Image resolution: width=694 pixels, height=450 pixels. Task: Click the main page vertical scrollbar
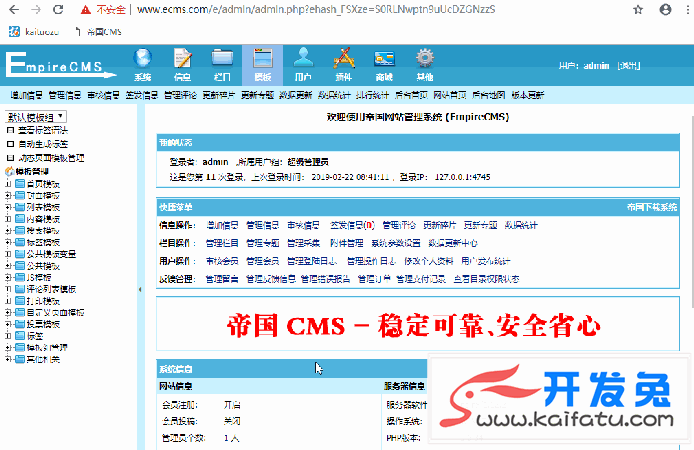691,212
